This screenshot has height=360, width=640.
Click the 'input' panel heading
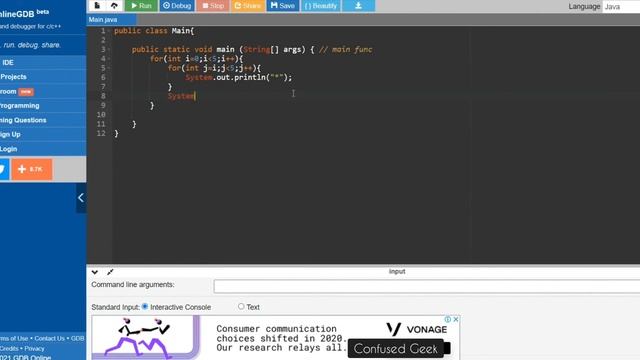click(397, 271)
